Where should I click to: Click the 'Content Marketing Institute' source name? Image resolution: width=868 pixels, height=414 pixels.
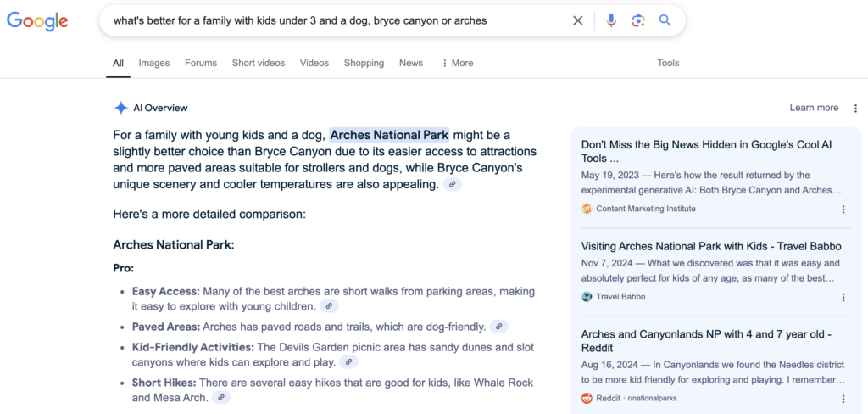click(646, 209)
